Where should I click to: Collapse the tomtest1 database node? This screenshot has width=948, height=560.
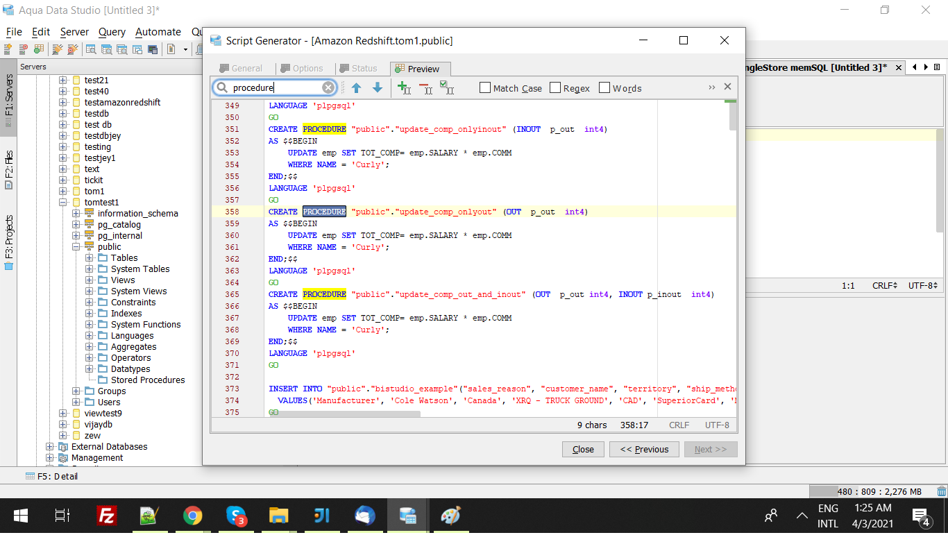point(63,203)
